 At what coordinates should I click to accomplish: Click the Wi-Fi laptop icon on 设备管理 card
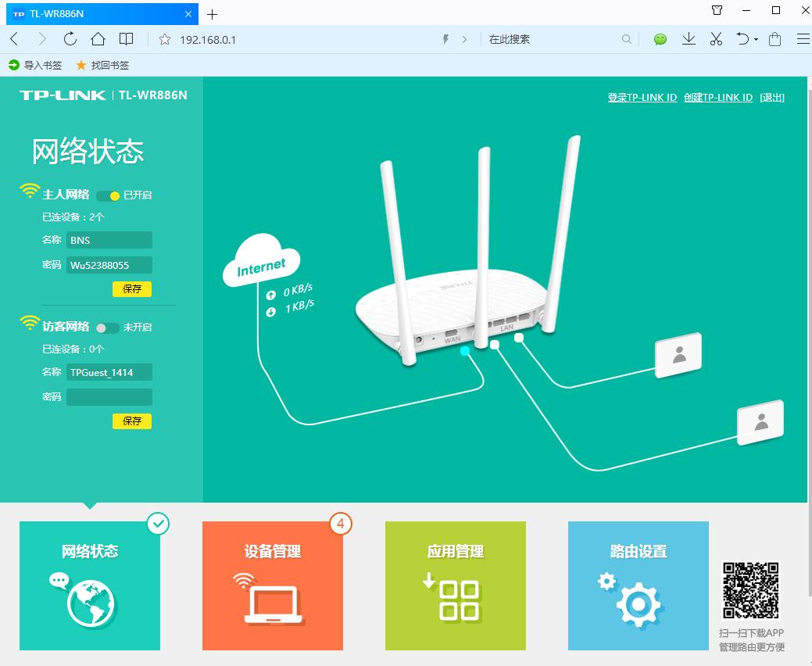[x=272, y=598]
